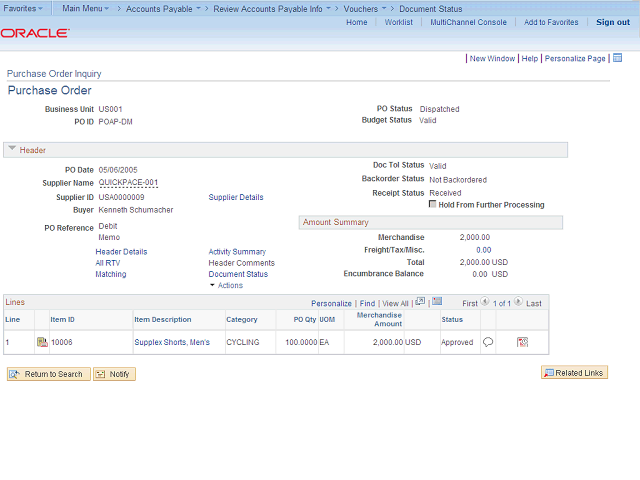The width and height of the screenshot is (640, 480).
Task: Click Last link in Lines navigation
Action: click(x=533, y=303)
